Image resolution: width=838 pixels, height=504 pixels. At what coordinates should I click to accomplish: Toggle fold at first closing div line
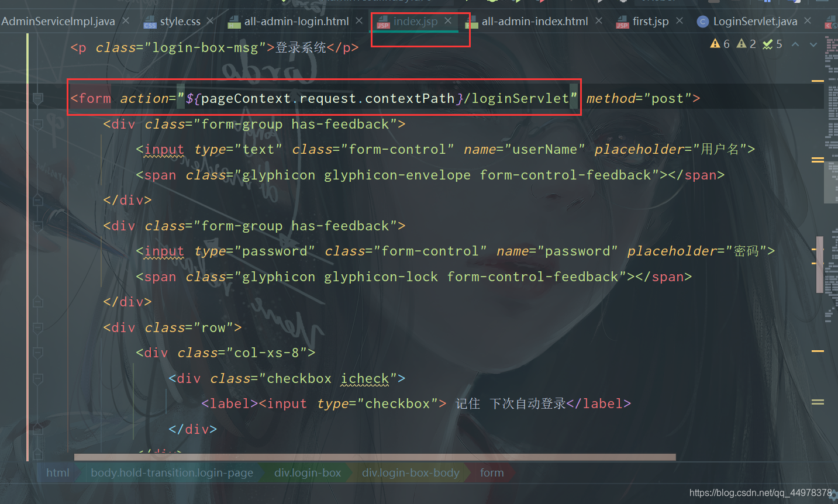[x=38, y=201]
